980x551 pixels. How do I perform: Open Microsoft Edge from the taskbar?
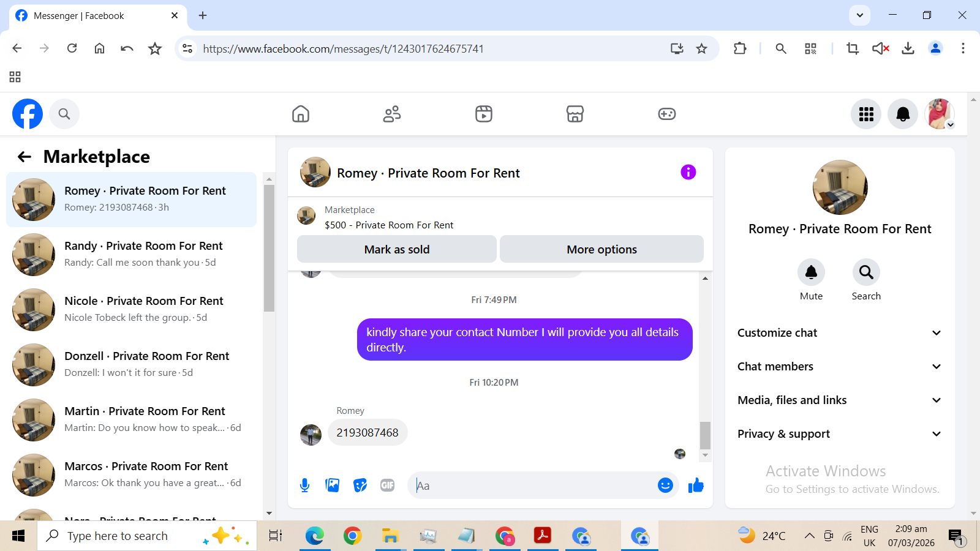point(315,536)
